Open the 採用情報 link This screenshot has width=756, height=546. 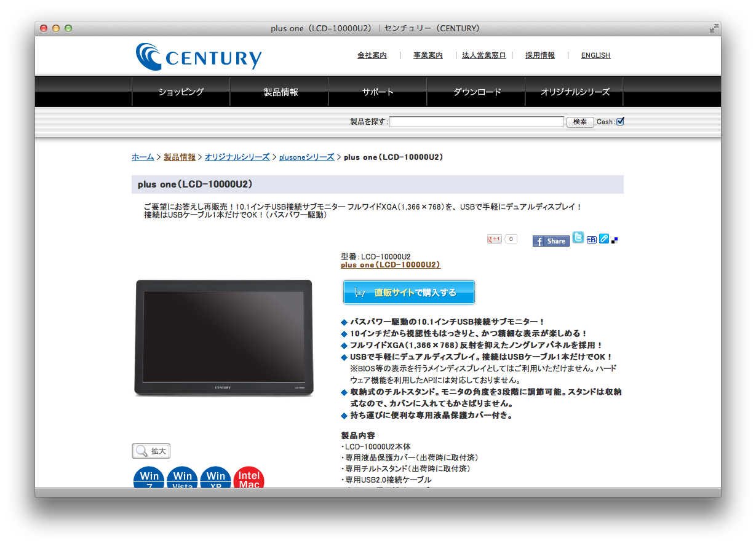click(x=540, y=55)
